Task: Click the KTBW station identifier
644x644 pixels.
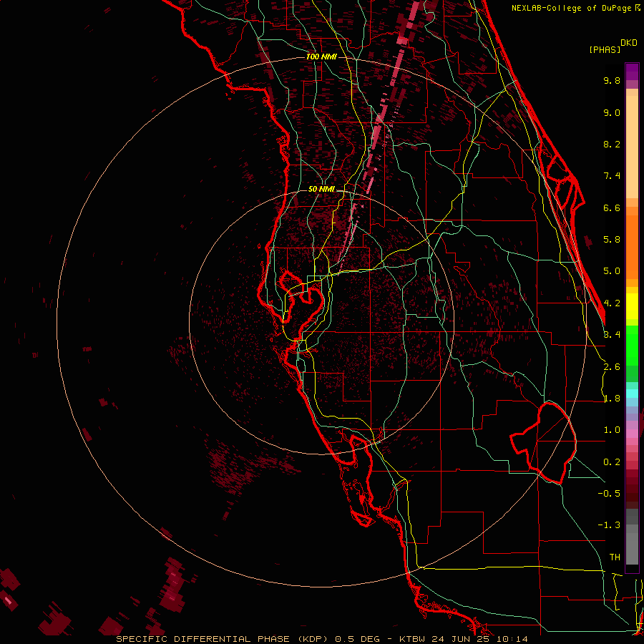Action: click(x=411, y=639)
